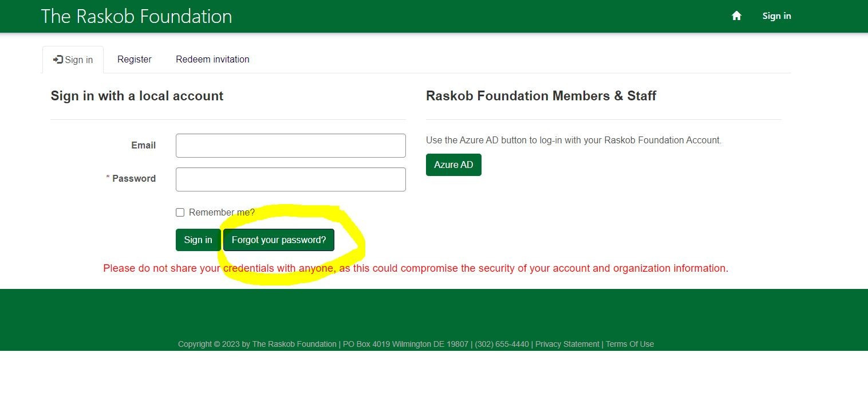
Task: Open the Terms Of Use link
Action: 629,345
